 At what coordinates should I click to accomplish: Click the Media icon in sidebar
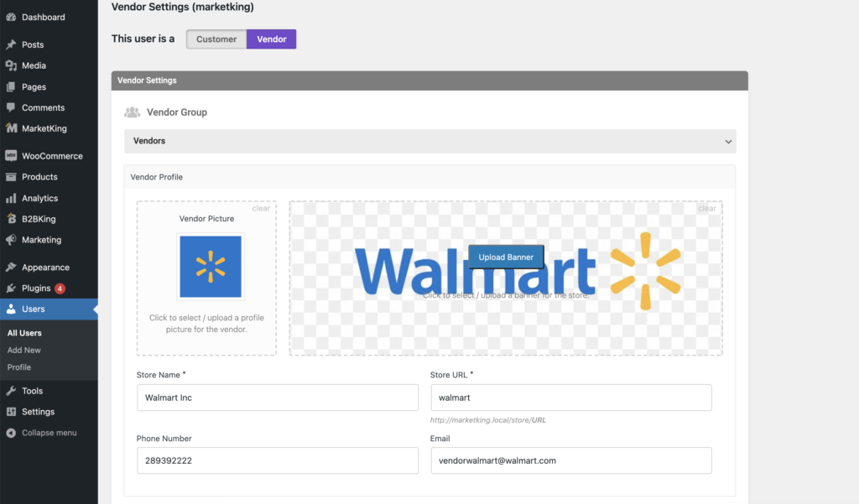coord(11,65)
